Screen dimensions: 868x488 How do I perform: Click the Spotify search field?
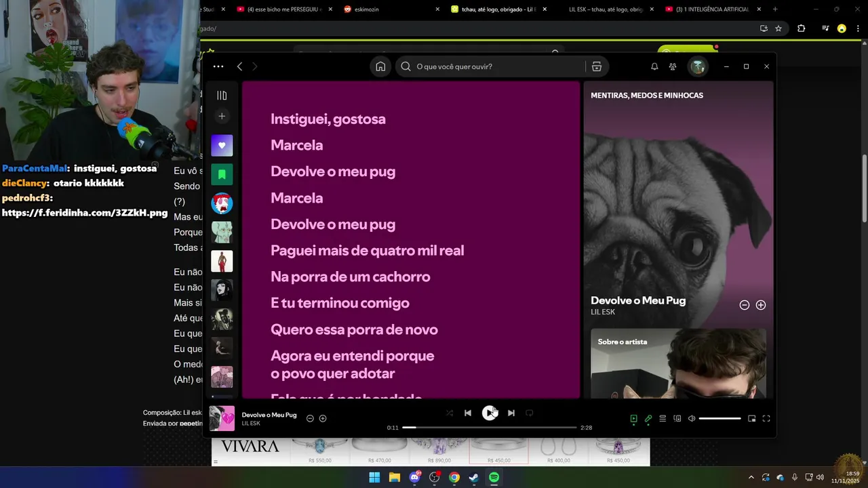[x=491, y=66]
